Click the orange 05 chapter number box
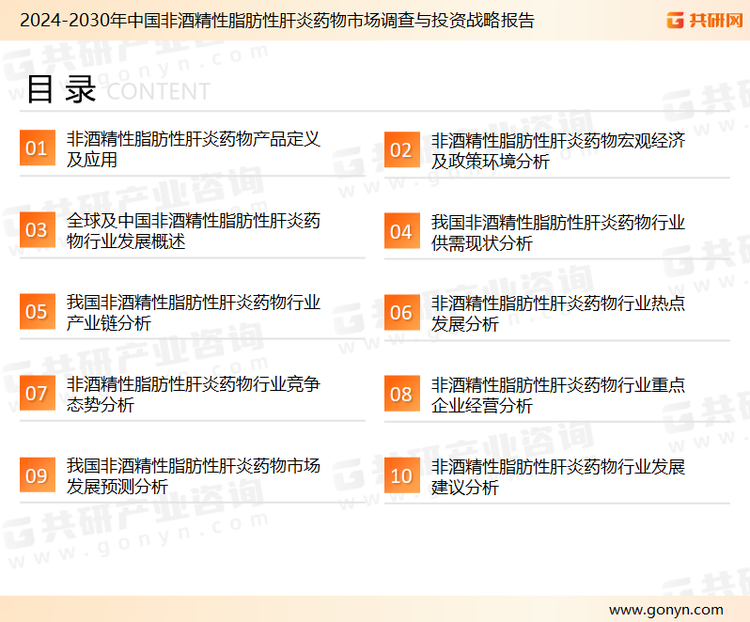This screenshot has width=750, height=622. click(37, 311)
